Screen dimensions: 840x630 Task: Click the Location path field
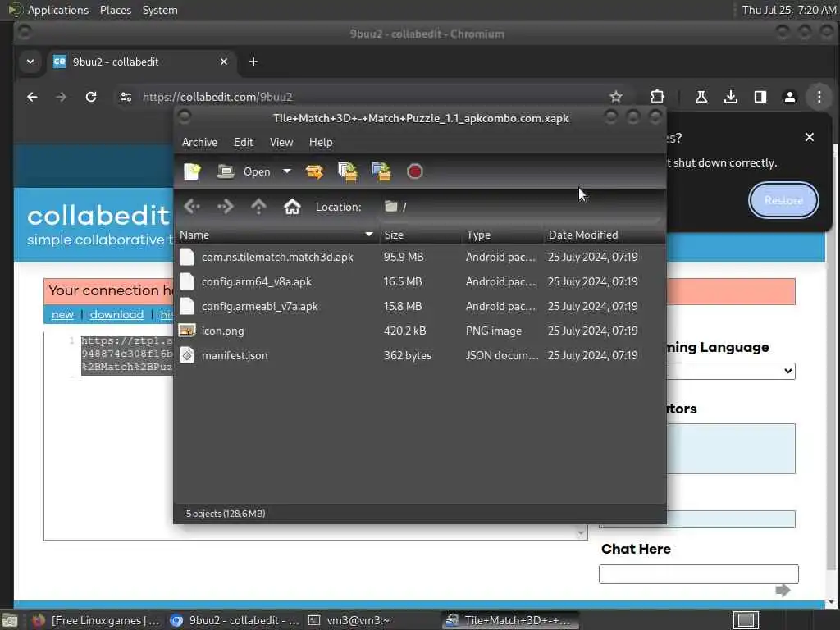[x=519, y=207]
